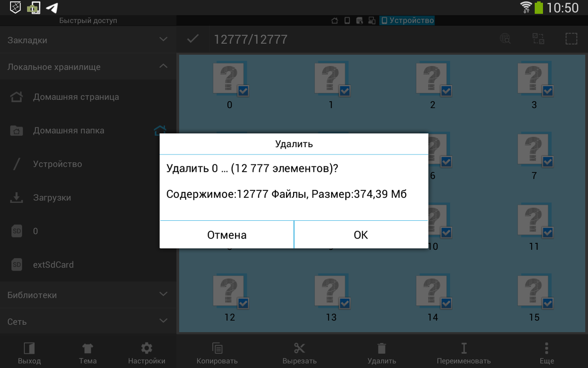Viewport: 588px width, 368px height.
Task: Open Настройки settings gear
Action: pos(147,348)
